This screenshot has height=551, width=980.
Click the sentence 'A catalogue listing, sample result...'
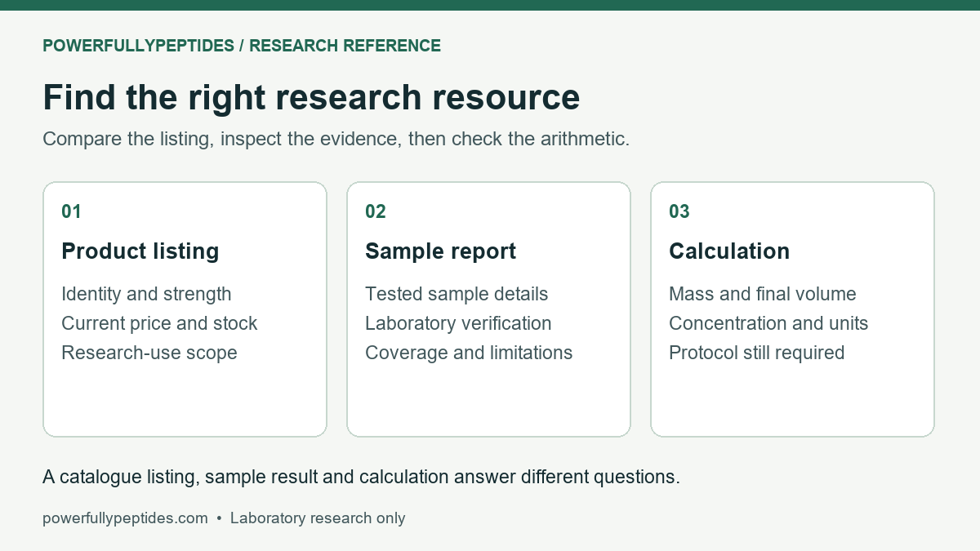coord(361,477)
